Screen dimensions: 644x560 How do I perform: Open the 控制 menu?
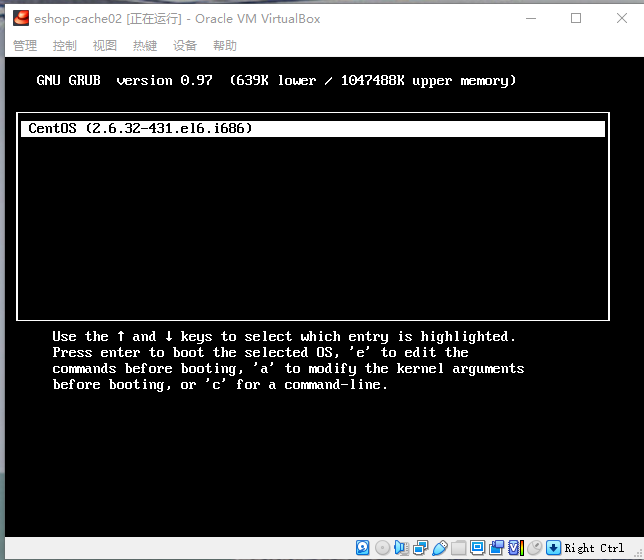(x=64, y=45)
